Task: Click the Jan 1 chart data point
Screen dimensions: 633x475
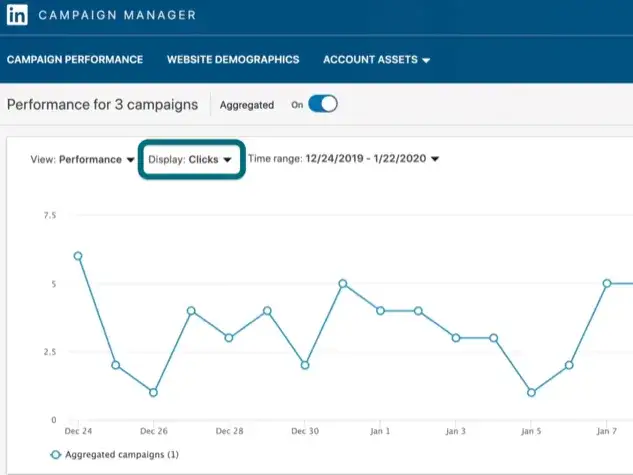Action: pos(380,311)
